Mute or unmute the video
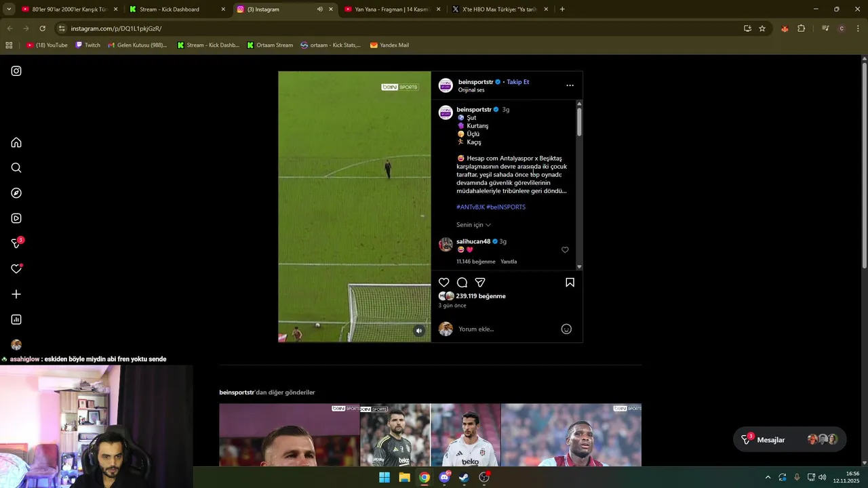 coord(419,331)
